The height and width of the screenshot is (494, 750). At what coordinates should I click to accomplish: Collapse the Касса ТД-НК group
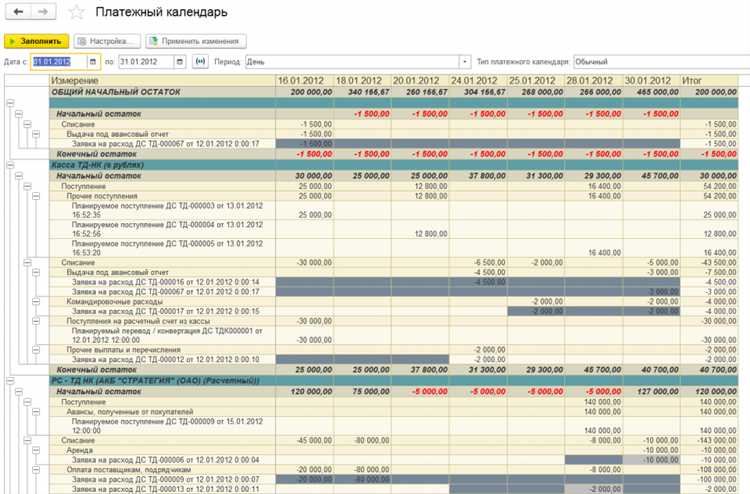(x=9, y=165)
